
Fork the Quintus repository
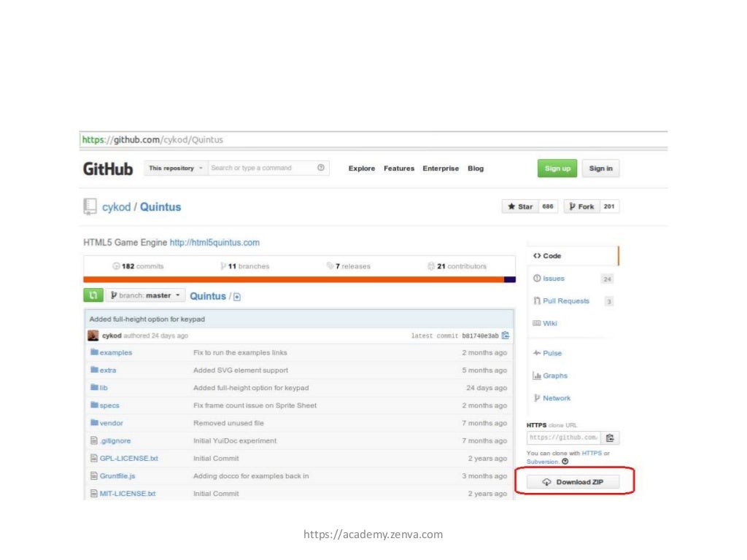click(x=581, y=206)
